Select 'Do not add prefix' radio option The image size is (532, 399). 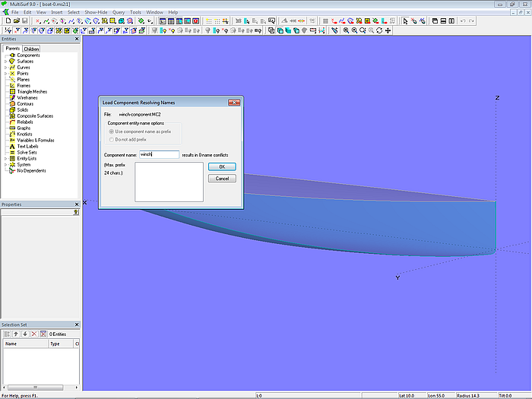click(x=111, y=140)
